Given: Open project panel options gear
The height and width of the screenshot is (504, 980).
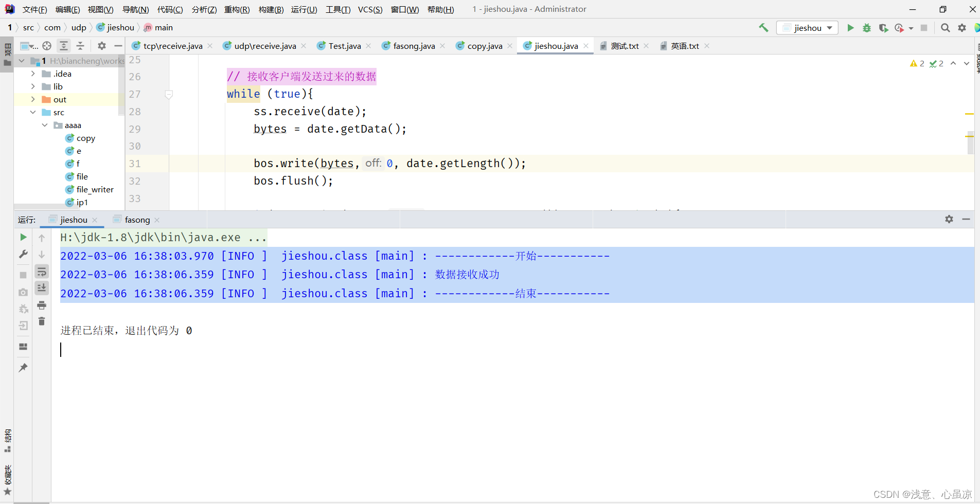Looking at the screenshot, I should tap(102, 46).
